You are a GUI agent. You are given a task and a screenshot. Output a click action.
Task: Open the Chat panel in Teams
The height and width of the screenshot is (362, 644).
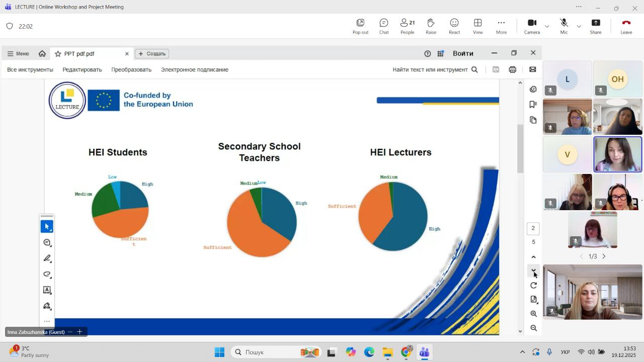[x=384, y=26]
